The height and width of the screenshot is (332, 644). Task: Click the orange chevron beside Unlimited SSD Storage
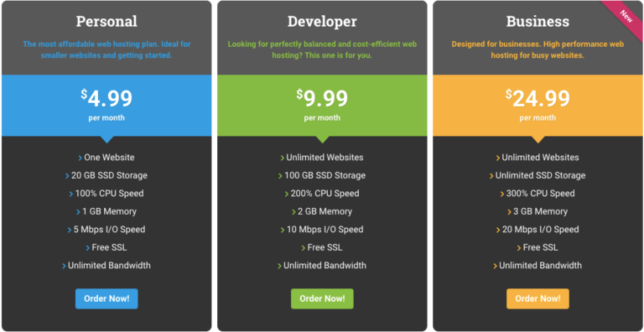pyautogui.click(x=491, y=176)
